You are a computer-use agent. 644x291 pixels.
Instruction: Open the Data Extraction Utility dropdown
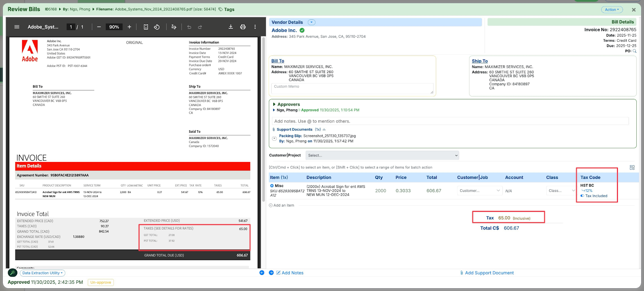click(x=43, y=273)
